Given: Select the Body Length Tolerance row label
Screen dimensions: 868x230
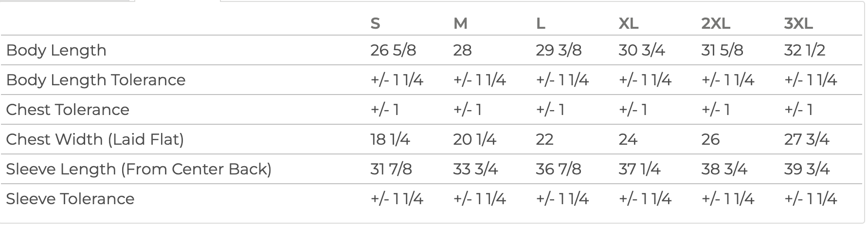Looking at the screenshot, I should click(96, 80).
